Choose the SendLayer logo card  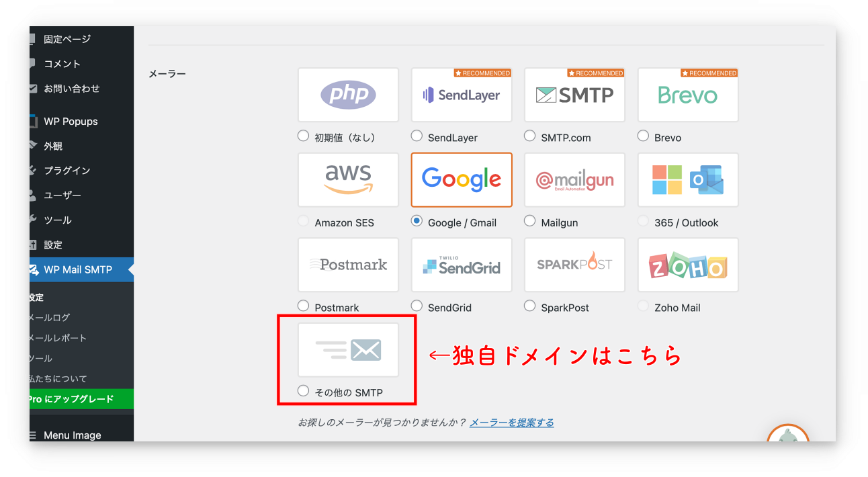coord(462,95)
